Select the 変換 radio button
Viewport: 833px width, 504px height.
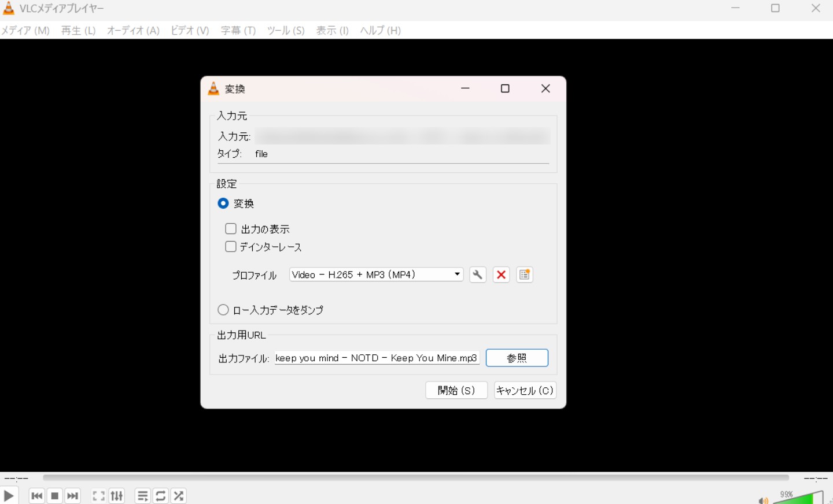tap(223, 203)
